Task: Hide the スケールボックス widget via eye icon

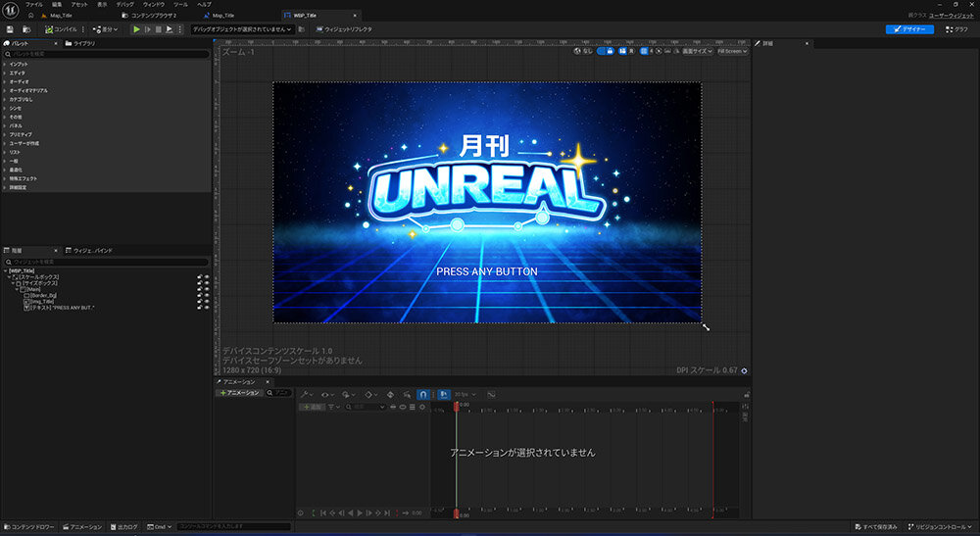Action: point(206,277)
